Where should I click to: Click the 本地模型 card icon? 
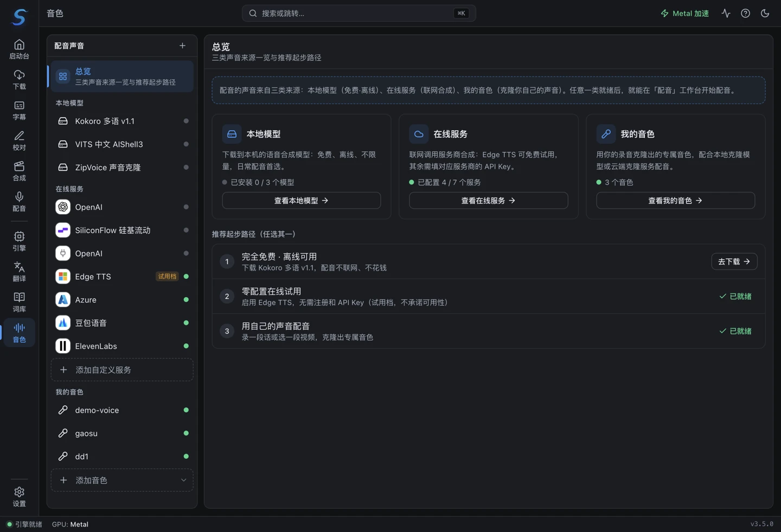pyautogui.click(x=232, y=134)
